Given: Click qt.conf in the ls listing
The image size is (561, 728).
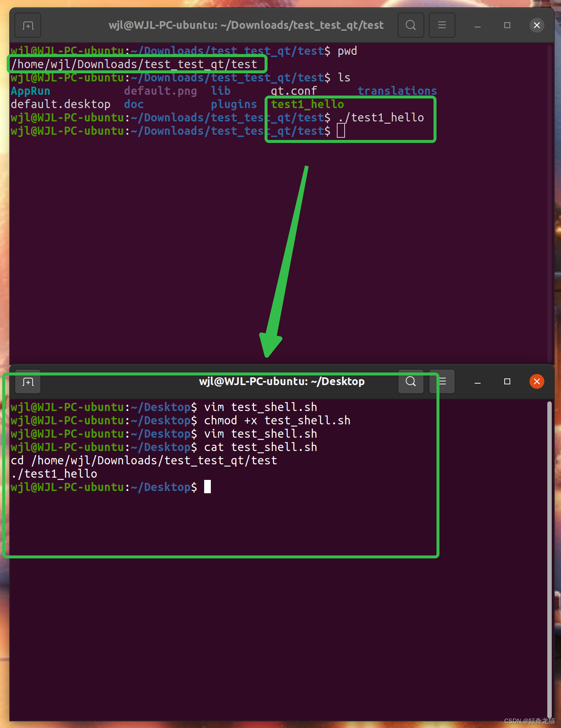Looking at the screenshot, I should pyautogui.click(x=294, y=91).
